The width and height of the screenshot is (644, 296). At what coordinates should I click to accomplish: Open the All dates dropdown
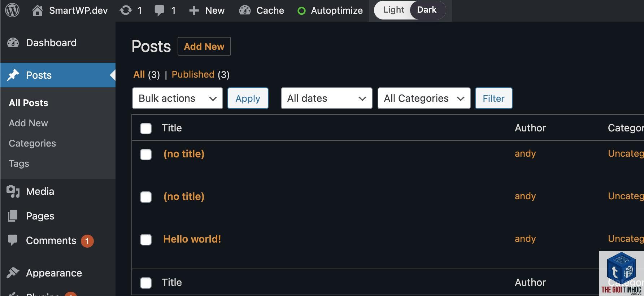pos(327,98)
